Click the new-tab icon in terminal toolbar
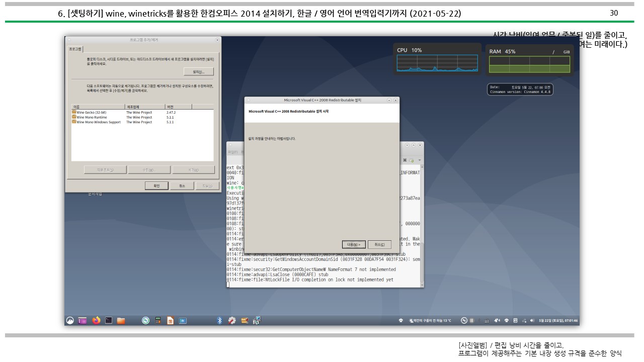The image size is (644, 362). [x=412, y=160]
